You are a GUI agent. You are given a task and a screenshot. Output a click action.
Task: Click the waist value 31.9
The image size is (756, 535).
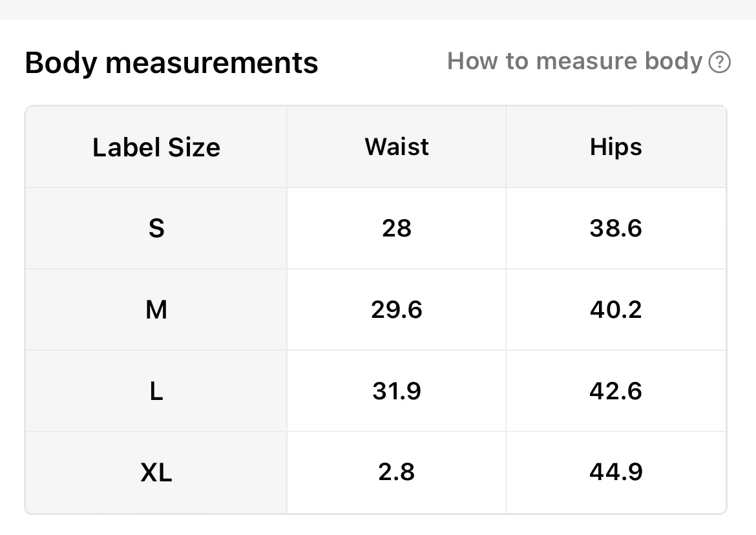click(x=396, y=391)
